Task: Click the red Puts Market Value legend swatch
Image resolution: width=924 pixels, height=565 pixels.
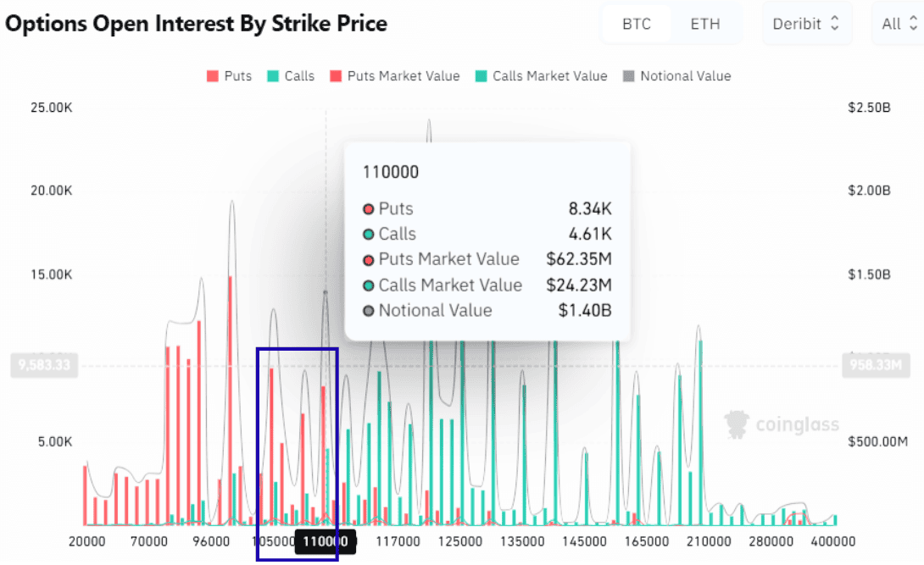Action: (x=337, y=76)
